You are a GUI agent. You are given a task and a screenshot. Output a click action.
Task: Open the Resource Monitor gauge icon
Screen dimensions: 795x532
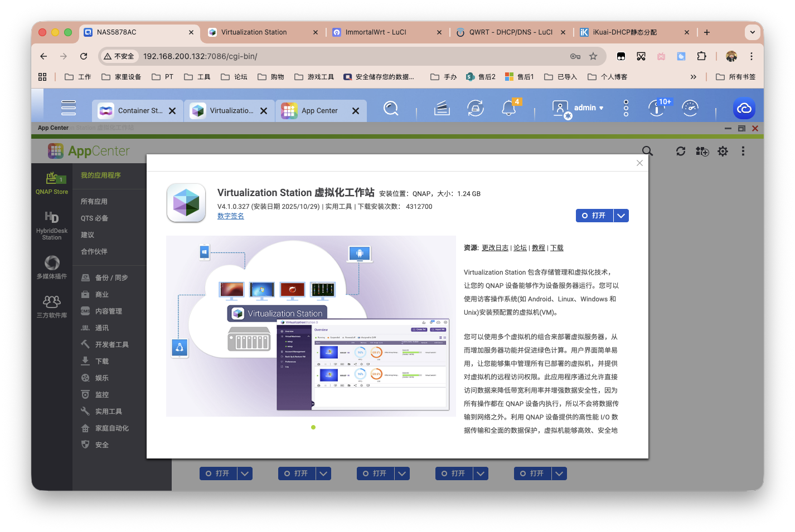690,108
